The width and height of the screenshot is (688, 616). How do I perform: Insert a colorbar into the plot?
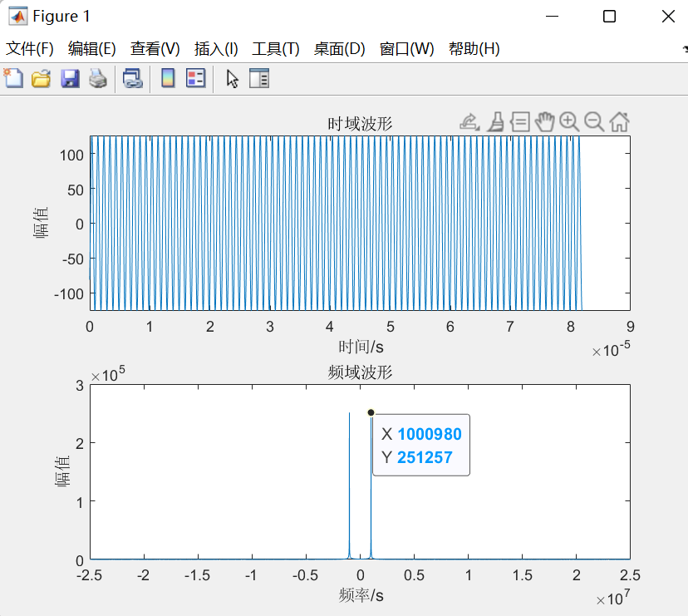point(168,77)
